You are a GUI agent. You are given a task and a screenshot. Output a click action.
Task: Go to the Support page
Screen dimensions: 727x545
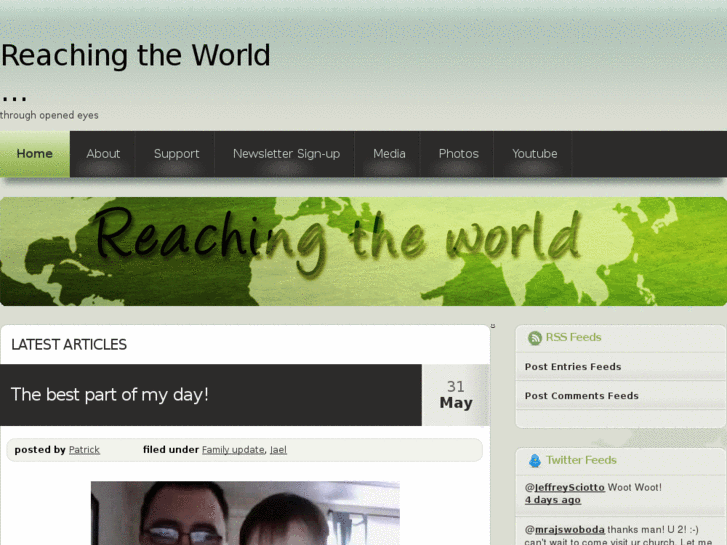click(176, 154)
